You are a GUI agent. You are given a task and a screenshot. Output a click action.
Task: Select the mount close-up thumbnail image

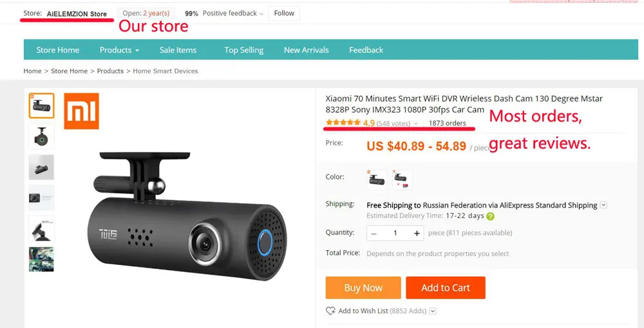pyautogui.click(x=41, y=228)
